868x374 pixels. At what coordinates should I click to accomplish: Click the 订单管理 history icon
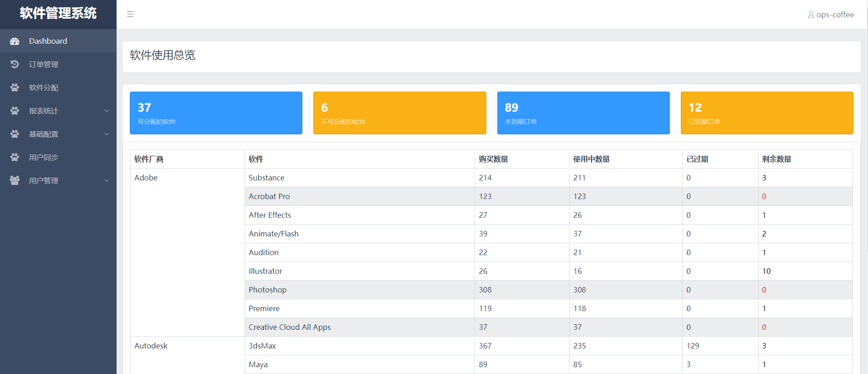[15, 64]
